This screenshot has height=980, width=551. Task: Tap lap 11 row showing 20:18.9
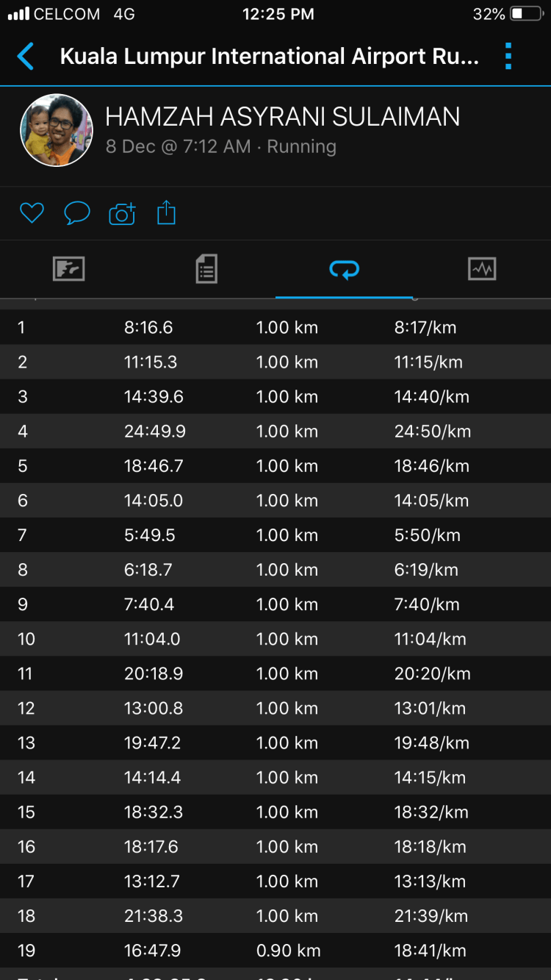(x=275, y=673)
